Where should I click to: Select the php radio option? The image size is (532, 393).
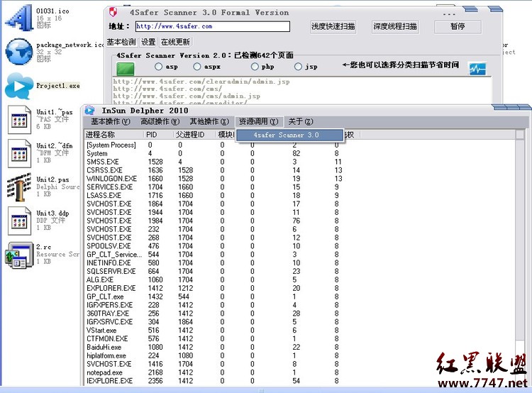tap(255, 67)
